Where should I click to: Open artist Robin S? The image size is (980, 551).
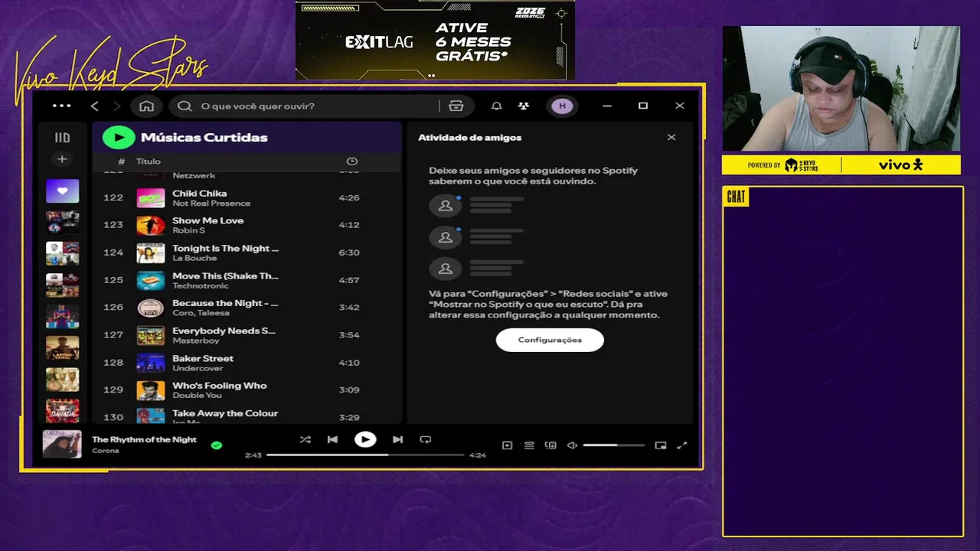click(x=188, y=230)
